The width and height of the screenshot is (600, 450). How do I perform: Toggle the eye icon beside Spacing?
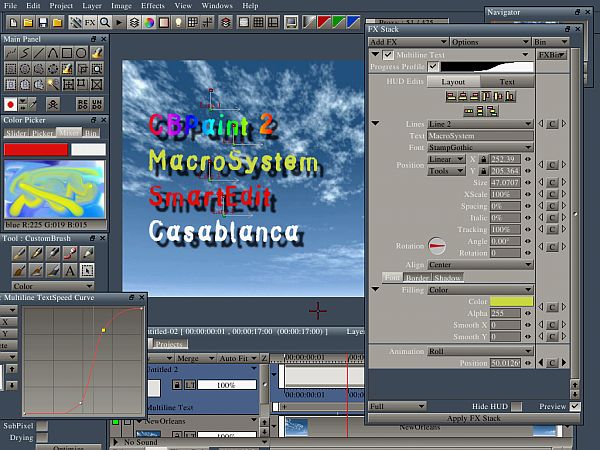[528, 206]
